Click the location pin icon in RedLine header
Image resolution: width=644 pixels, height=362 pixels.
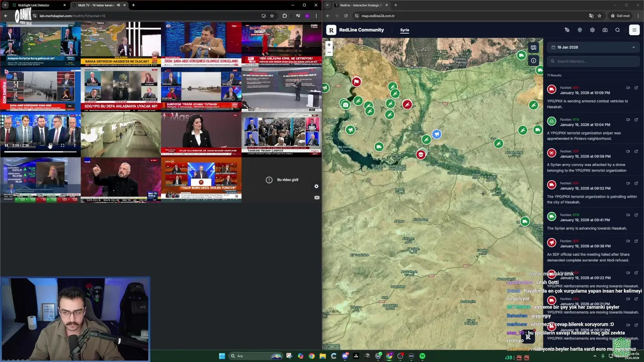pos(580,30)
